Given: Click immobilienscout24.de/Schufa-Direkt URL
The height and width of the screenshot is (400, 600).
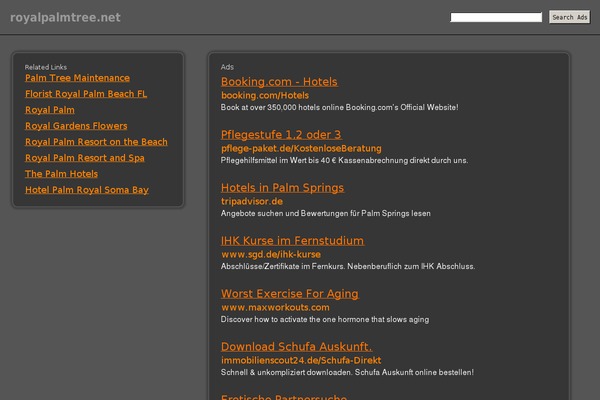Looking at the screenshot, I should point(301,361).
